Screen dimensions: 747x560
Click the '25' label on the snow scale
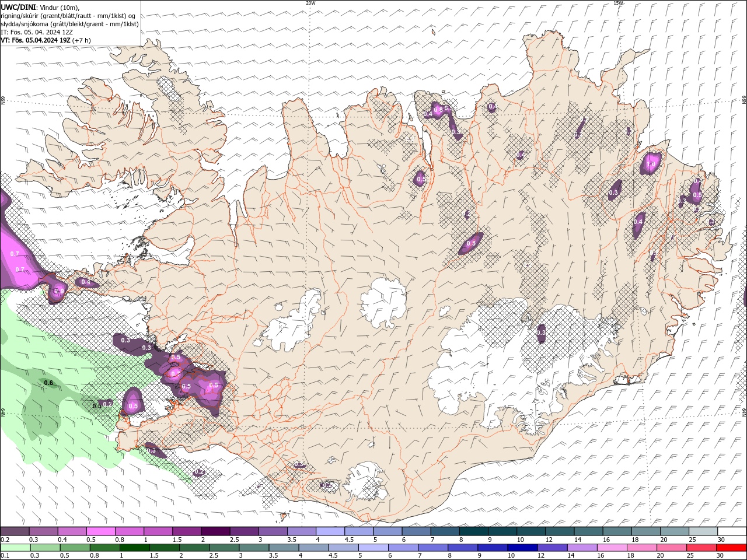(692, 540)
